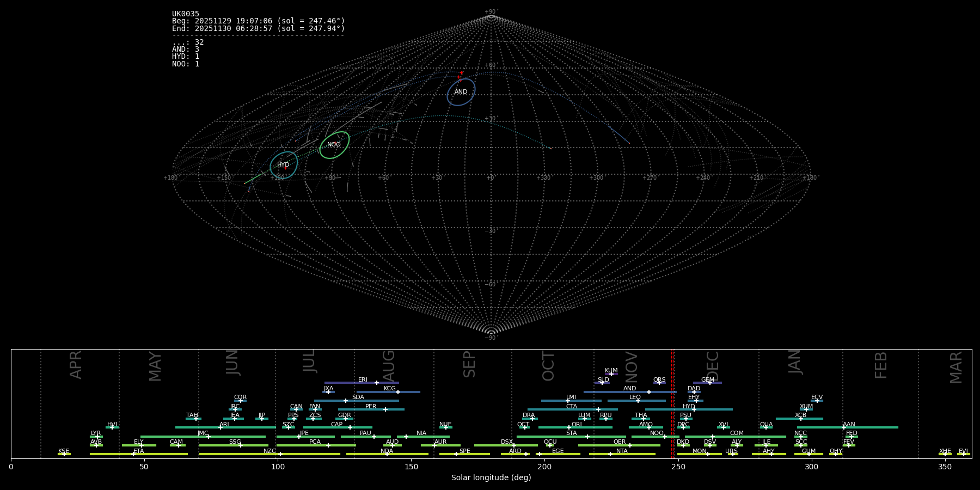Click the +90° label at the map top
The height and width of the screenshot is (490, 980).
pyautogui.click(x=491, y=12)
